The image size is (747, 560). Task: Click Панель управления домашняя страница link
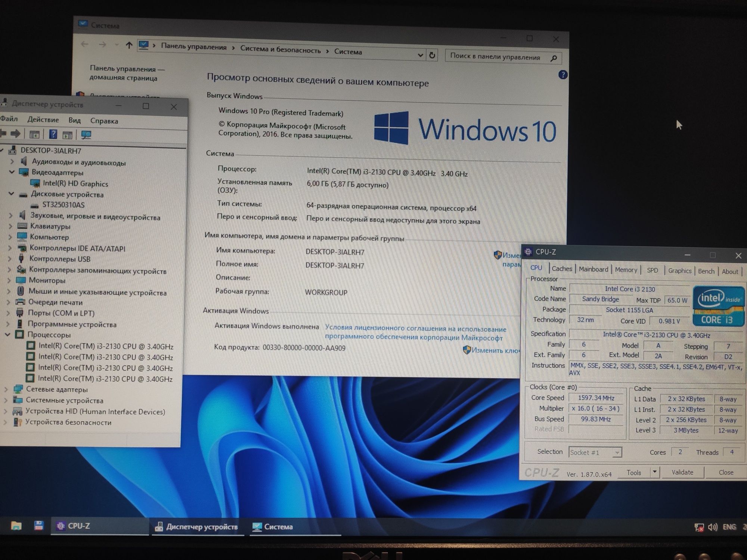point(127,73)
